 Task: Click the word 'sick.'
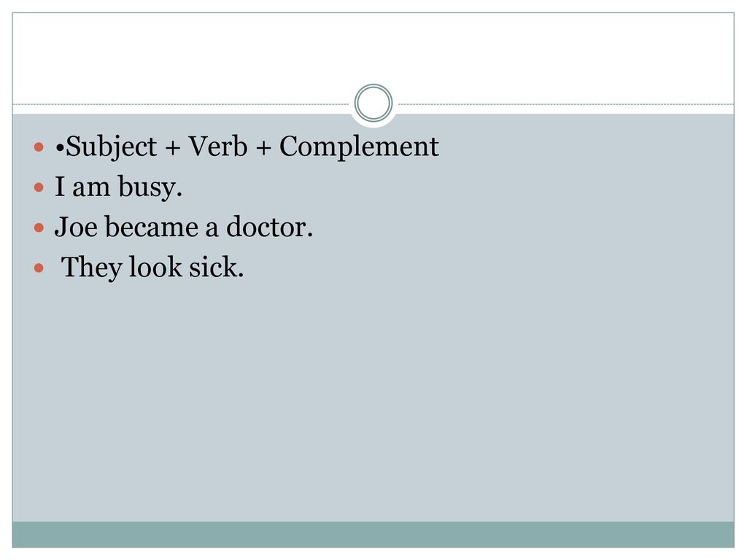pos(216,267)
